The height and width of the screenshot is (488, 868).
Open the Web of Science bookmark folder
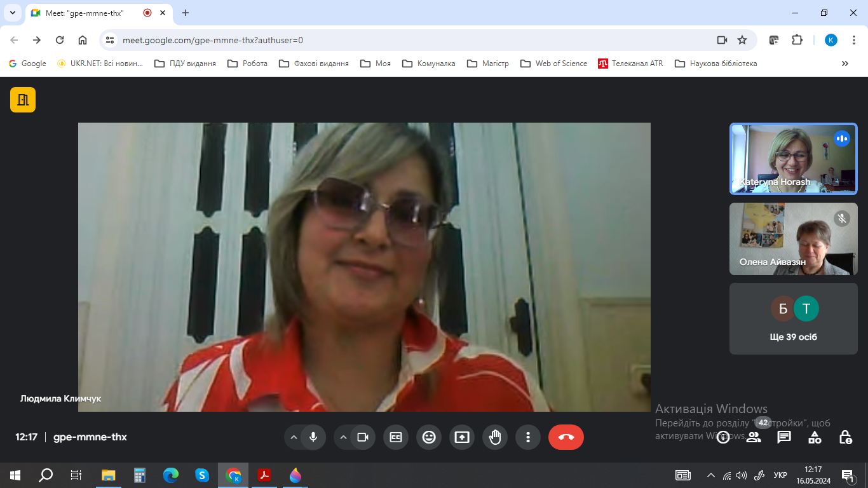(x=553, y=64)
